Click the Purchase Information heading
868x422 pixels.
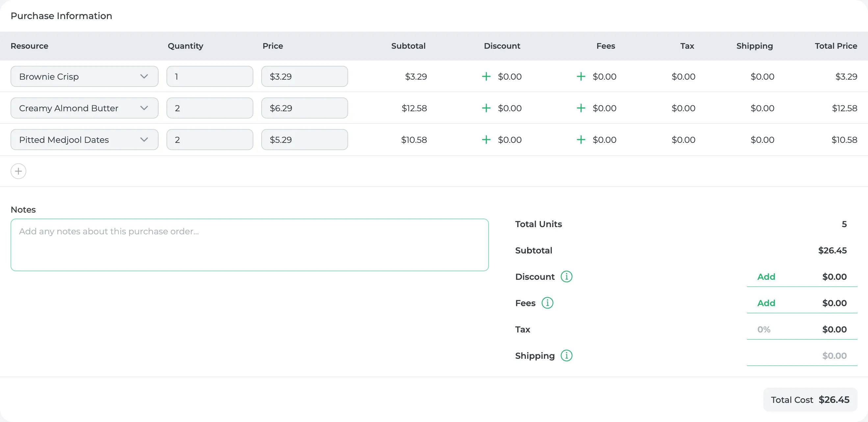tap(61, 16)
